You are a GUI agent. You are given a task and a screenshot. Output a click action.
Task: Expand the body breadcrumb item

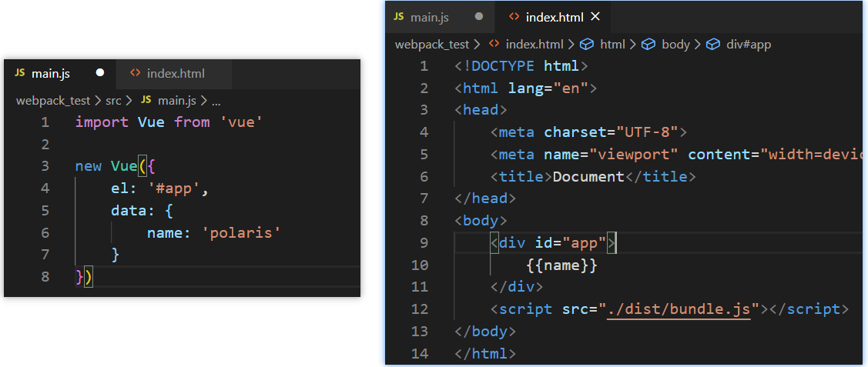pyautogui.click(x=675, y=45)
